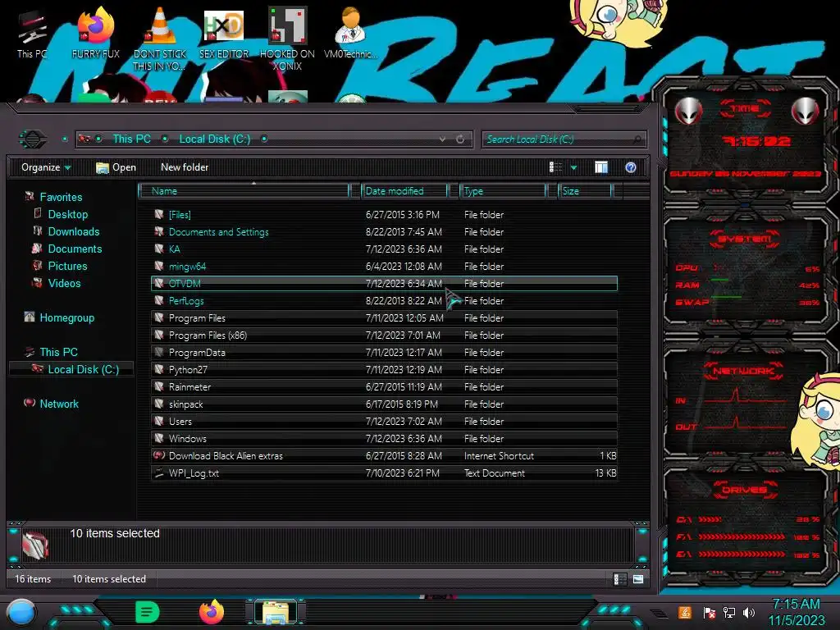
Task: Refresh the Local Disk (C:) address bar
Action: [460, 139]
